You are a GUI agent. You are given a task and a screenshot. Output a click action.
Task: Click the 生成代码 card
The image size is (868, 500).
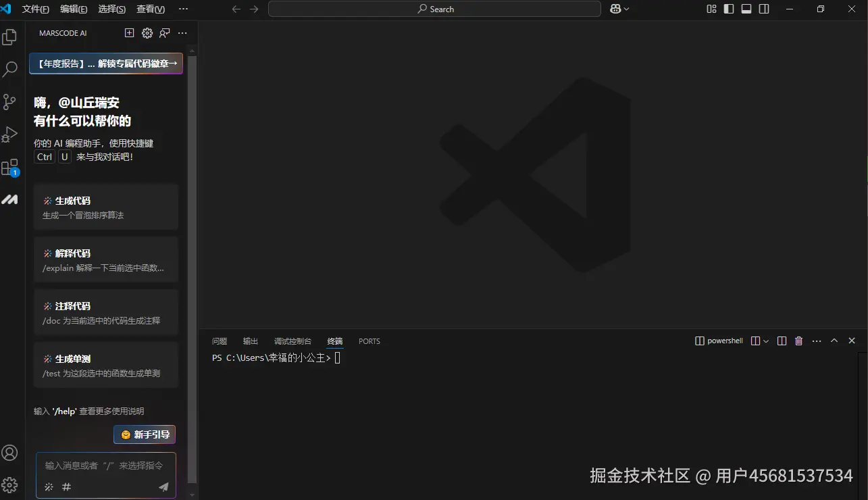click(x=106, y=207)
